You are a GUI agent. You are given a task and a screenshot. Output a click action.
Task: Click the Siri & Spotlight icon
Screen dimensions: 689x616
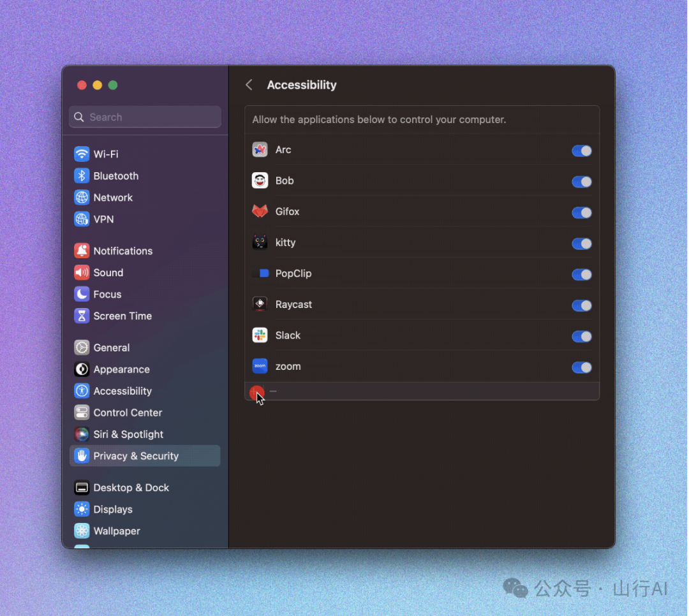click(x=82, y=434)
